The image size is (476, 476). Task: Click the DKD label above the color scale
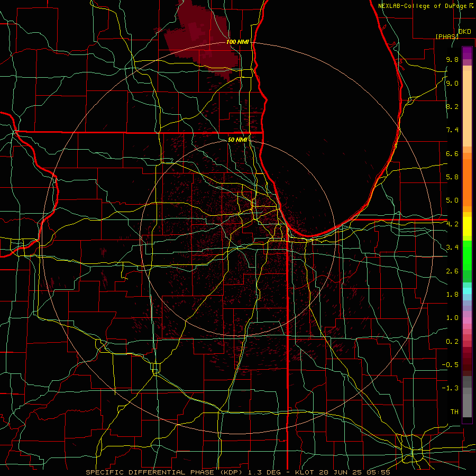tap(464, 32)
